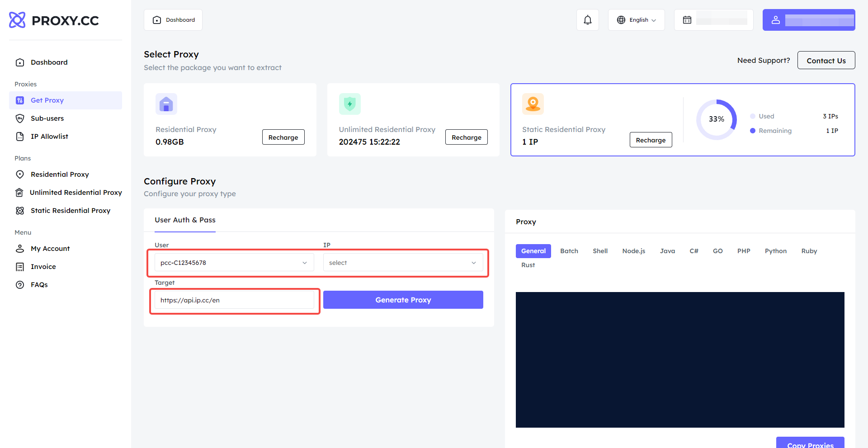This screenshot has width=868, height=448.
Task: Open IP Allowlist in the sidebar
Action: tap(66, 137)
